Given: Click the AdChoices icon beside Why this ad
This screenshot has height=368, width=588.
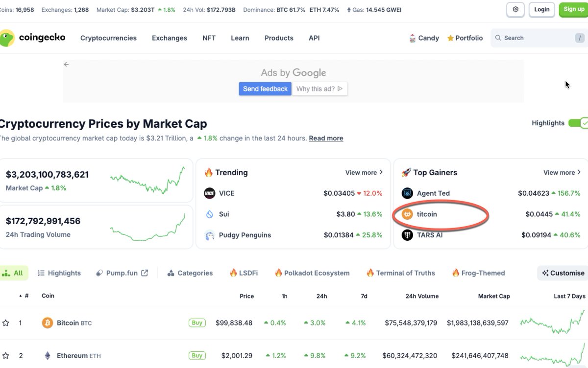Looking at the screenshot, I should 340,89.
